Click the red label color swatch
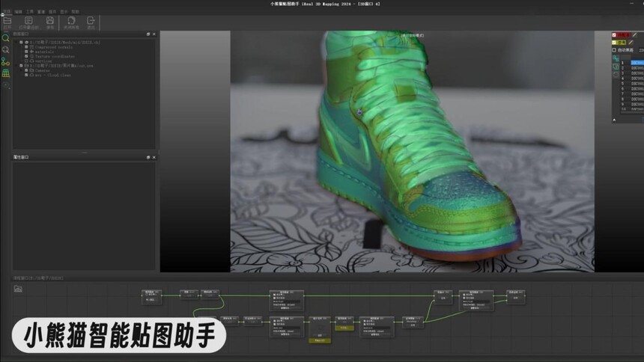644x362 pixels. coord(624,35)
